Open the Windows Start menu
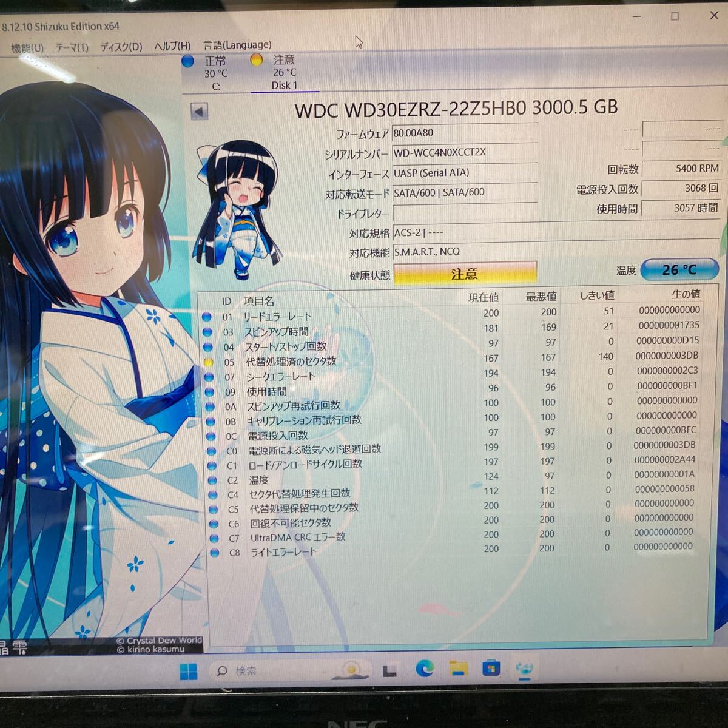 189,672
